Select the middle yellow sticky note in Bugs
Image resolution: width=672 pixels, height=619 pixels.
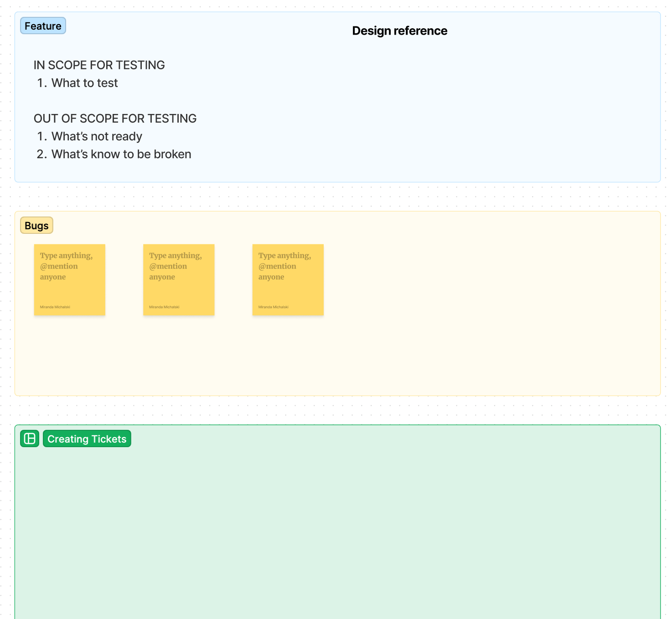(x=179, y=280)
